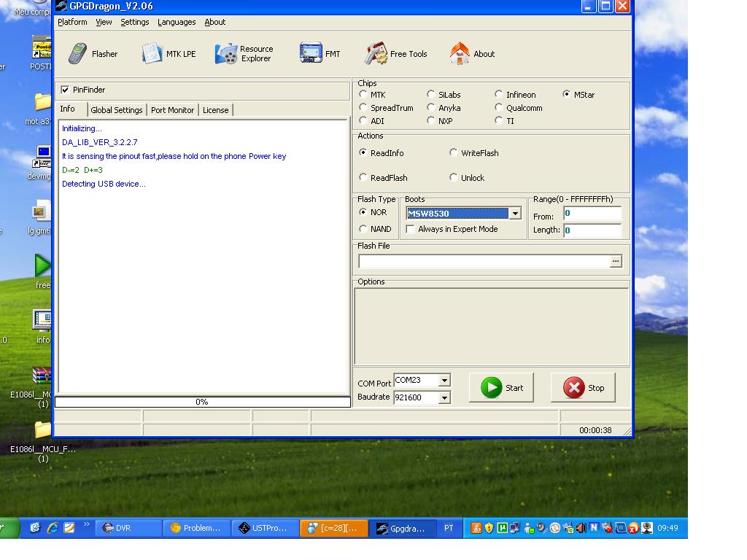Expand the Baudrate dropdown
Viewport: 747px width, 560px height.
[x=444, y=397]
